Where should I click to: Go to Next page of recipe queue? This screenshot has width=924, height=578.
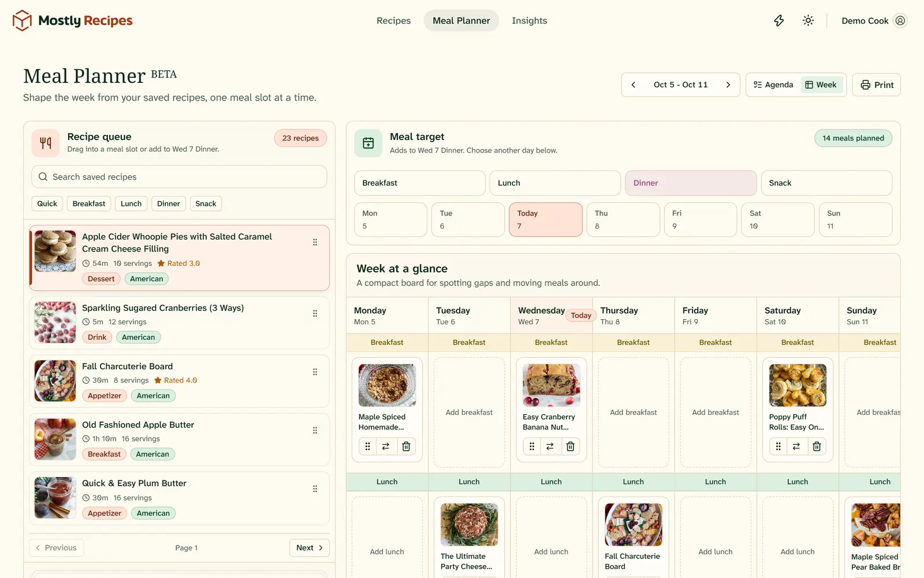[x=309, y=548]
